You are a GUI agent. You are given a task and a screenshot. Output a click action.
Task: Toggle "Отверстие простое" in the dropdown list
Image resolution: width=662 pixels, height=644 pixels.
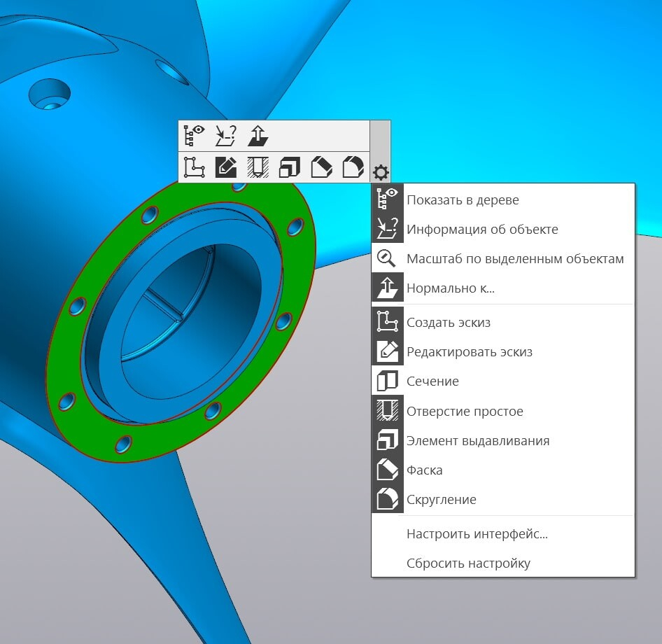pyautogui.click(x=503, y=410)
